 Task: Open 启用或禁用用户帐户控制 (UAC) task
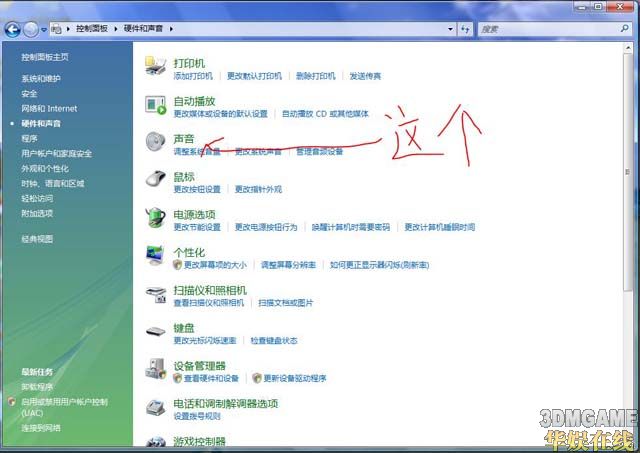(x=64, y=407)
